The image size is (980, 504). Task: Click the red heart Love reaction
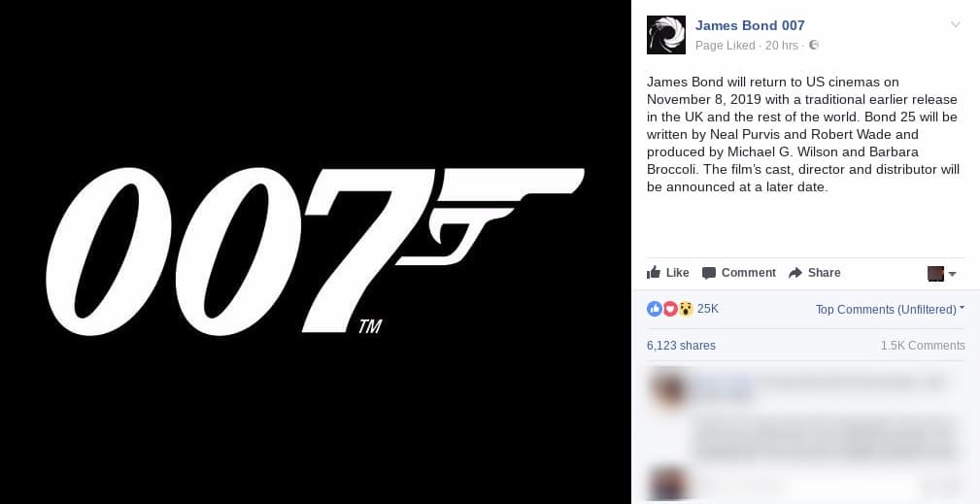[670, 309]
